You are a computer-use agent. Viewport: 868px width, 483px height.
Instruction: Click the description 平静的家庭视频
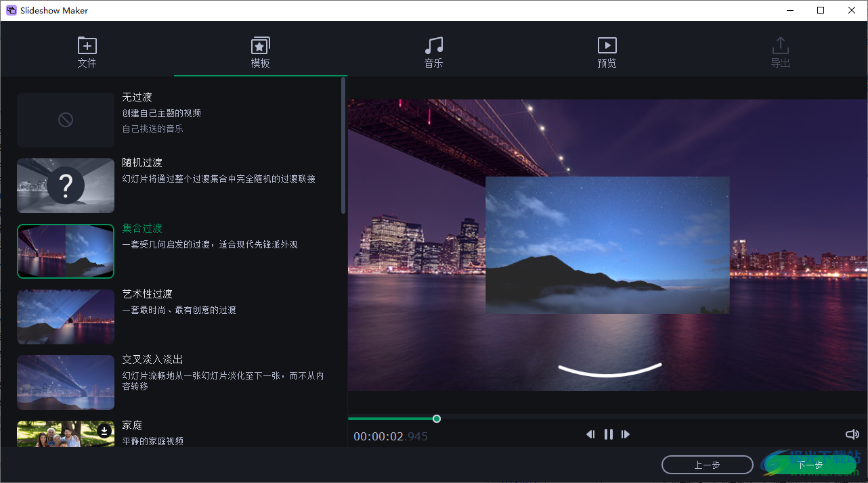152,441
